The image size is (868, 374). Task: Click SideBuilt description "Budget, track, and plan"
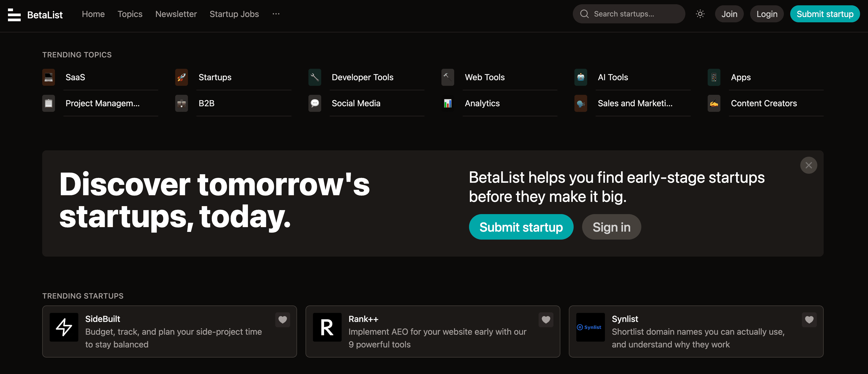[x=174, y=338]
